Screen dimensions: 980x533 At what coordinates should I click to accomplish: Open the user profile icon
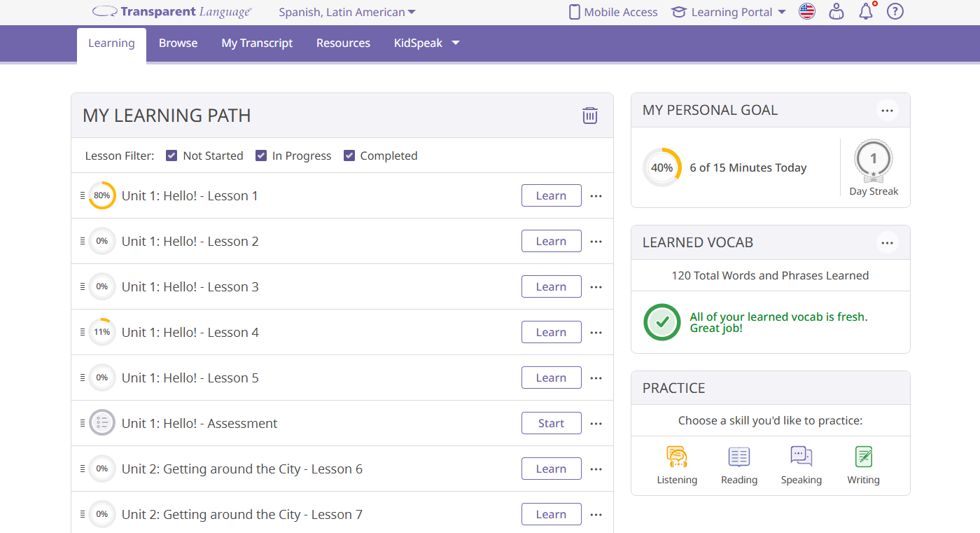(836, 12)
